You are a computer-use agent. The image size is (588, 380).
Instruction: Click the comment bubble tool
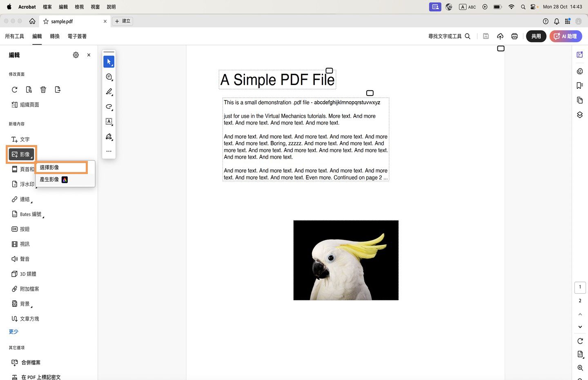[x=109, y=76]
